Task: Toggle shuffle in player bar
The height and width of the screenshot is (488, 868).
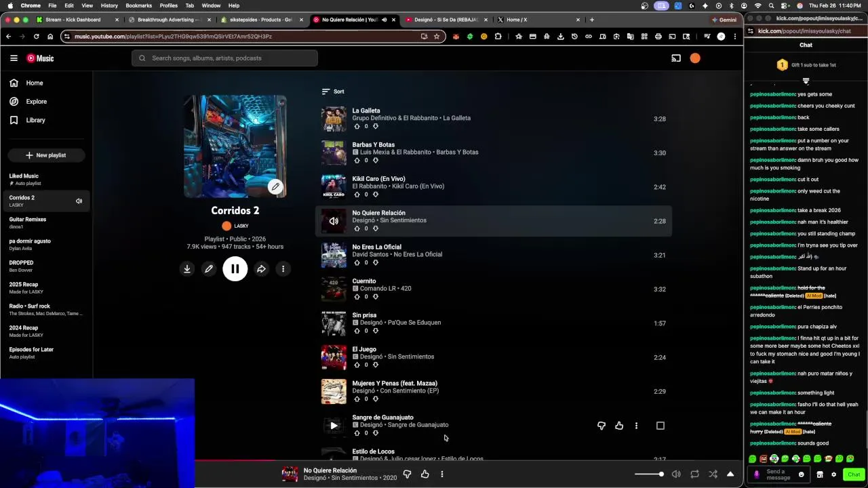Action: pyautogui.click(x=713, y=474)
